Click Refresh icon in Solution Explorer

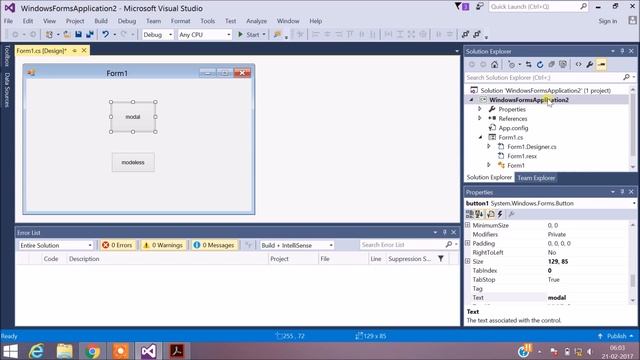[540, 64]
